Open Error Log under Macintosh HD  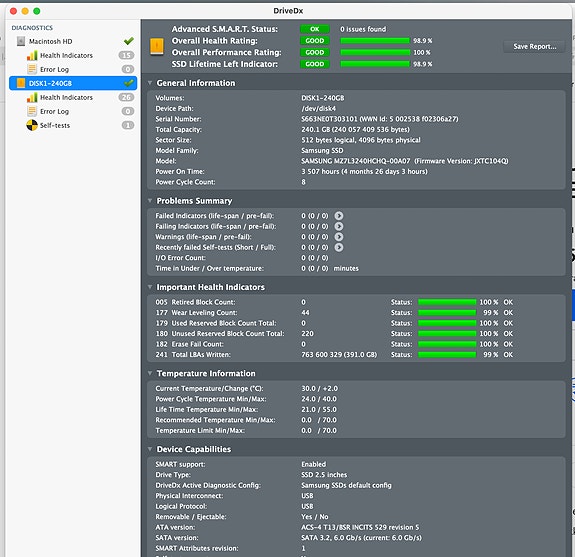click(54, 69)
